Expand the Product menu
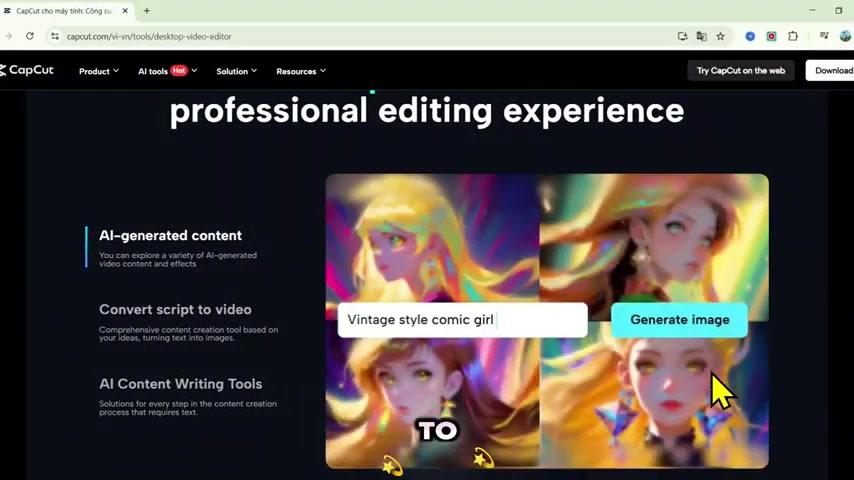854x480 pixels. coord(99,71)
